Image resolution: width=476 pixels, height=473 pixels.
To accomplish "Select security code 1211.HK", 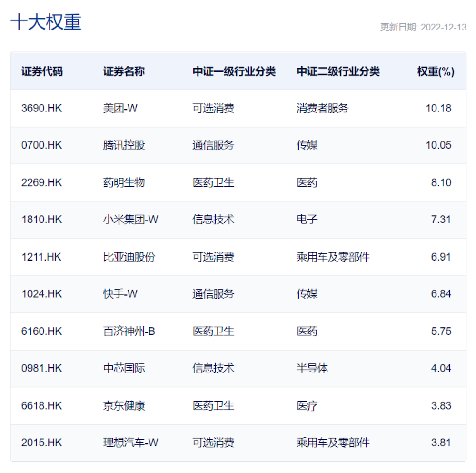I will click(x=41, y=257).
